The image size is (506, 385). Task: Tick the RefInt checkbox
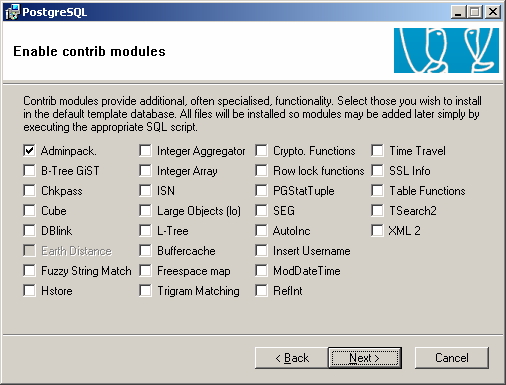(261, 291)
